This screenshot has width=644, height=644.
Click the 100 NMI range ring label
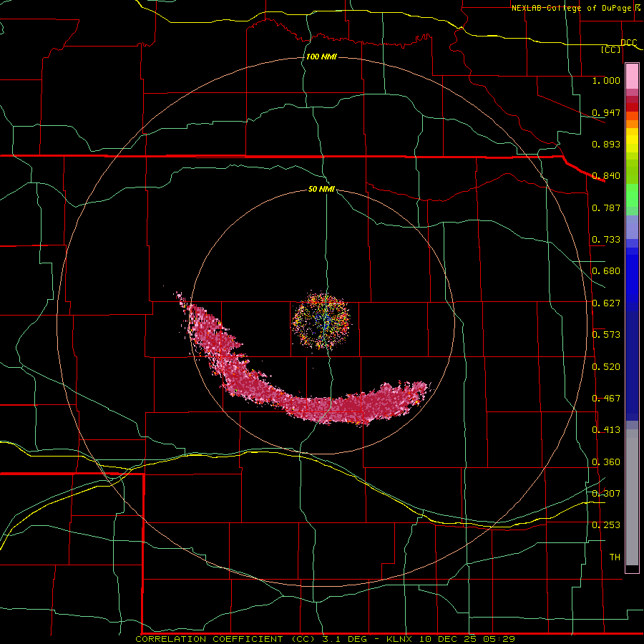pos(321,57)
